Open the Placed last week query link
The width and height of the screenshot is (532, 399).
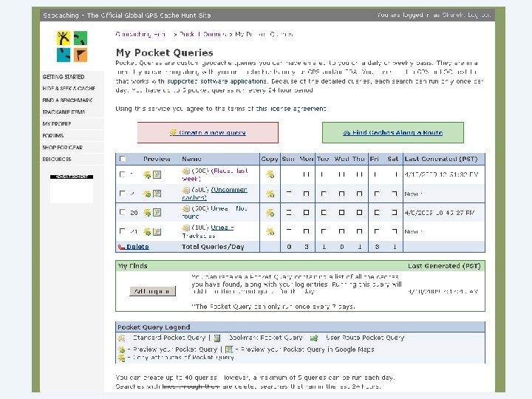(215, 174)
